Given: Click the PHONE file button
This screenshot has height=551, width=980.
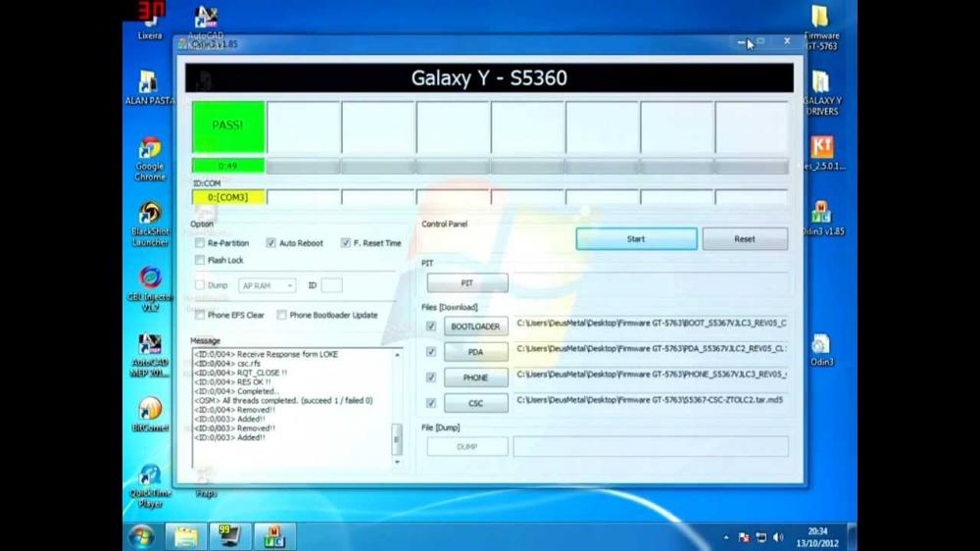Looking at the screenshot, I should tap(475, 377).
